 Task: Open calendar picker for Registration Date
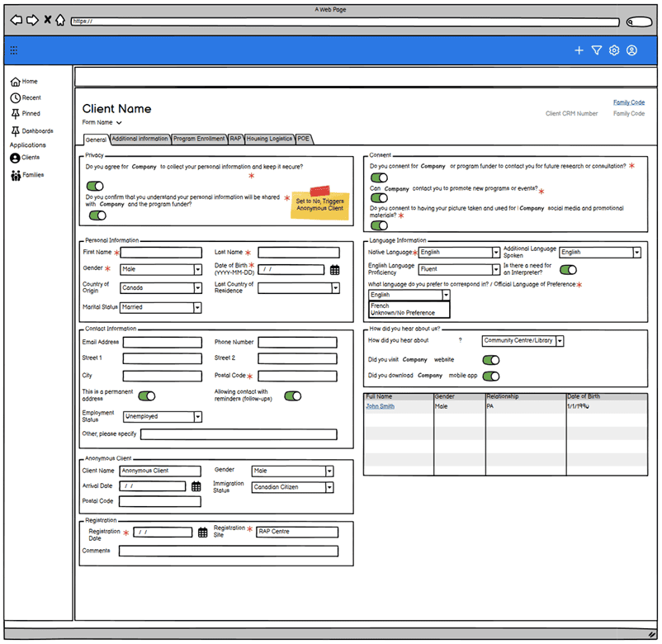click(202, 533)
